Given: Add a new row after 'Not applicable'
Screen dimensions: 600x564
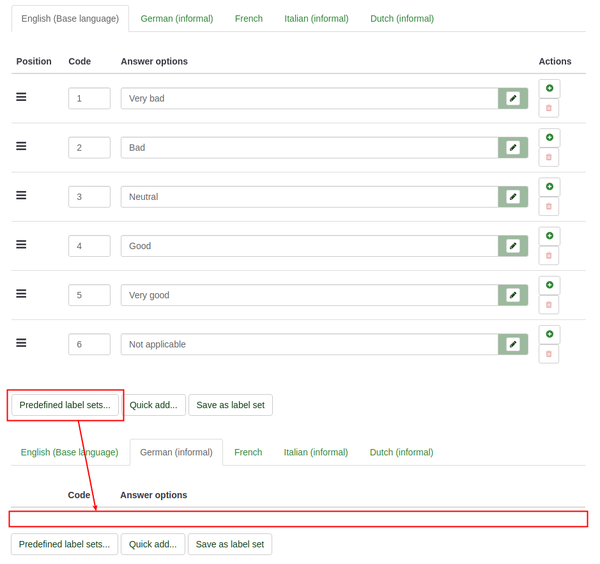Looking at the screenshot, I should [x=549, y=334].
